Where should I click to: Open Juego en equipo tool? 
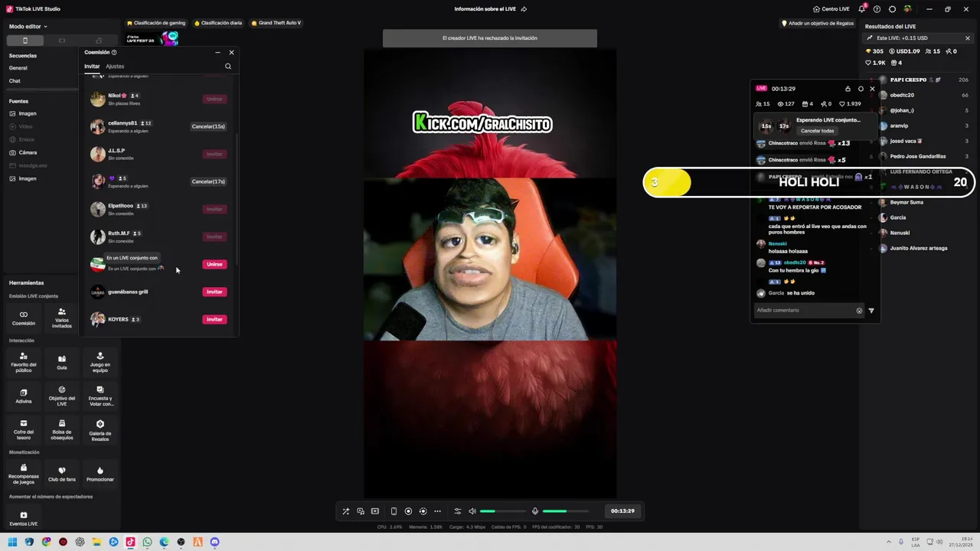pyautogui.click(x=100, y=362)
